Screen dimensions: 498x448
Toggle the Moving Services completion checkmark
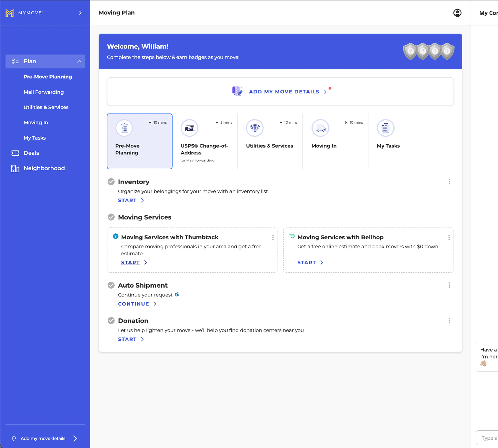tap(111, 217)
